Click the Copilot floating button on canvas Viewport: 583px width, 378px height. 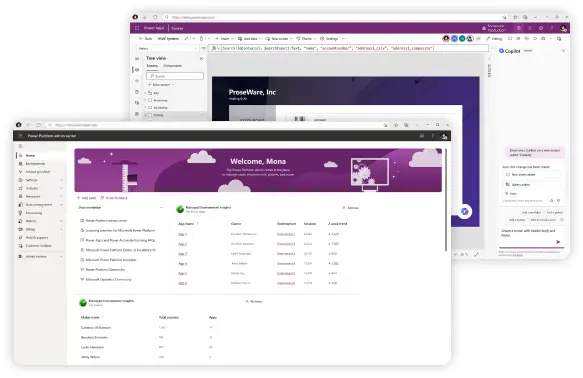[x=464, y=211]
